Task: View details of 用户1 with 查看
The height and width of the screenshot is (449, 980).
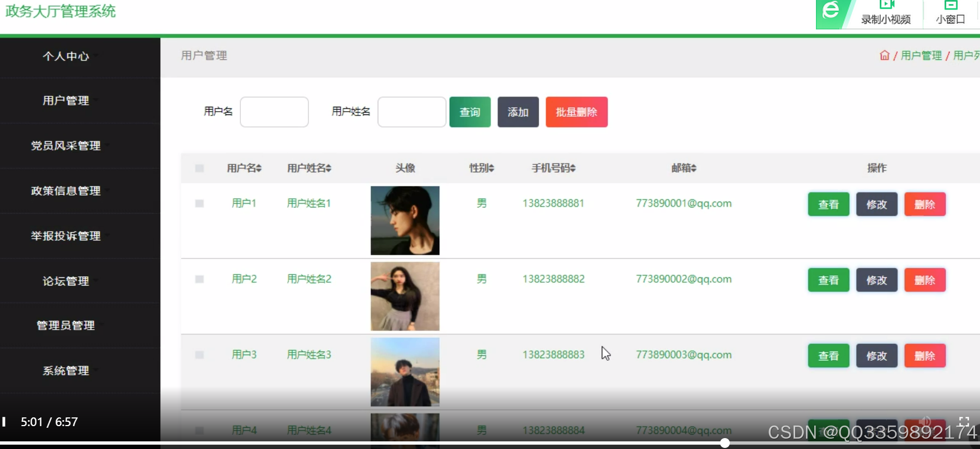Action: [x=828, y=204]
